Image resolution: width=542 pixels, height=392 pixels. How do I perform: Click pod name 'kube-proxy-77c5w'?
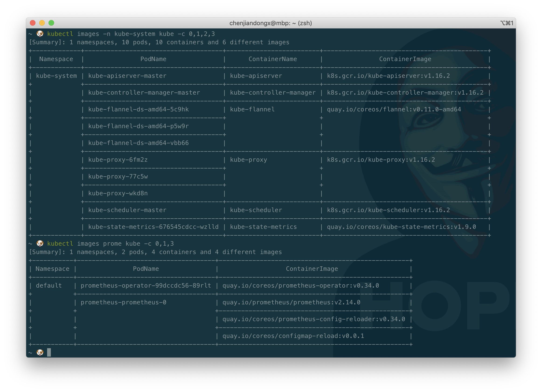point(118,176)
